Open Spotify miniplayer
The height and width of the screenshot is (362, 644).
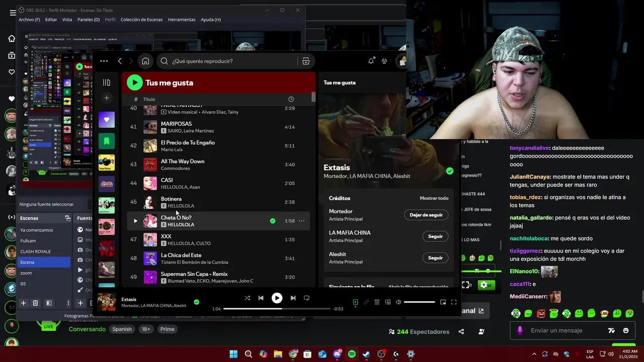pos(443,302)
